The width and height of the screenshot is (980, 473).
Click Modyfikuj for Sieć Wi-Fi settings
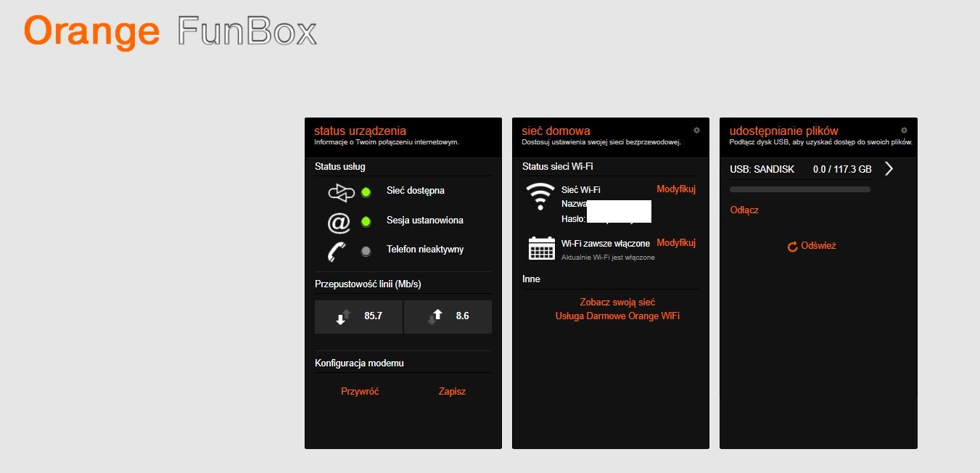(676, 189)
